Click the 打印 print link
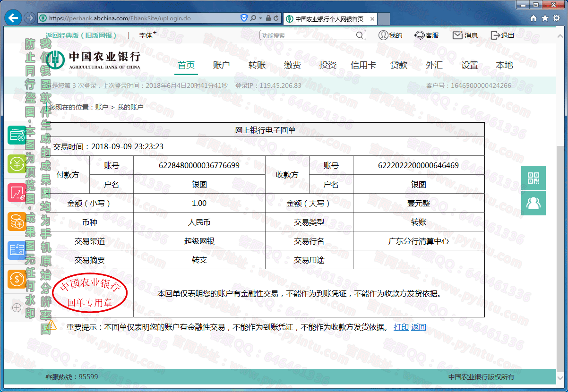568x392 pixels. click(401, 327)
